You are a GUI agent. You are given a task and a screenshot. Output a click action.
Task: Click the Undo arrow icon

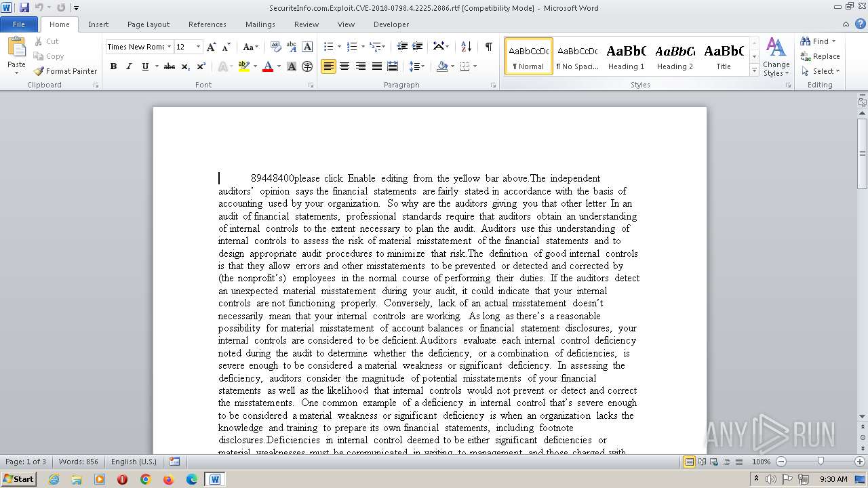[x=39, y=7]
